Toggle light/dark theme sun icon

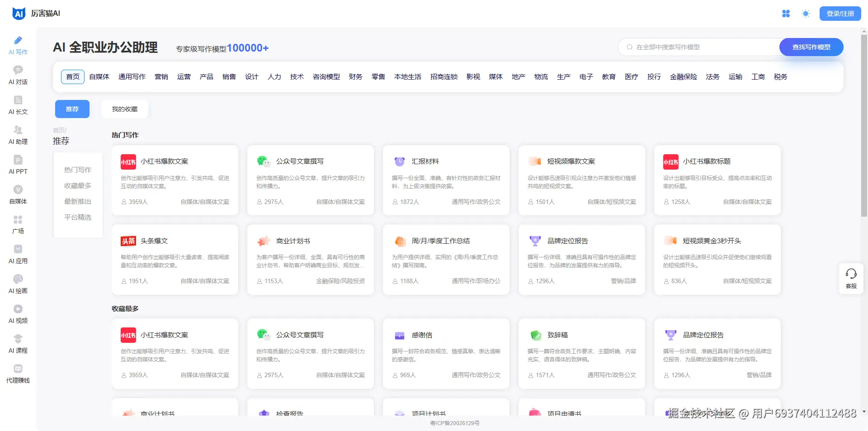[x=806, y=14]
